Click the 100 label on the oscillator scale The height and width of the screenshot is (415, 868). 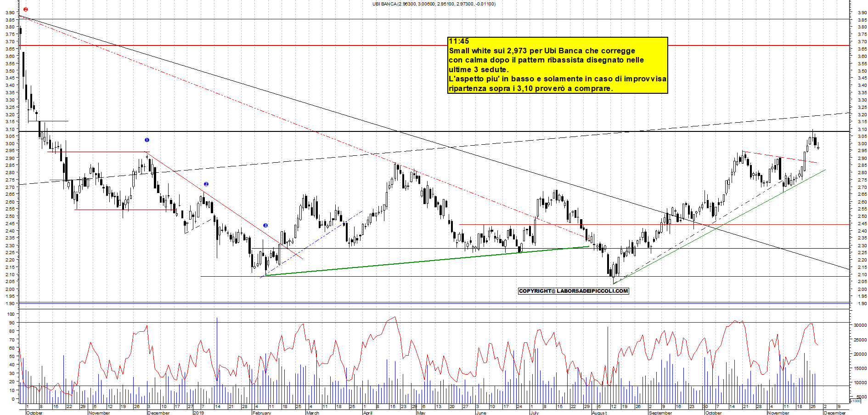click(11, 314)
